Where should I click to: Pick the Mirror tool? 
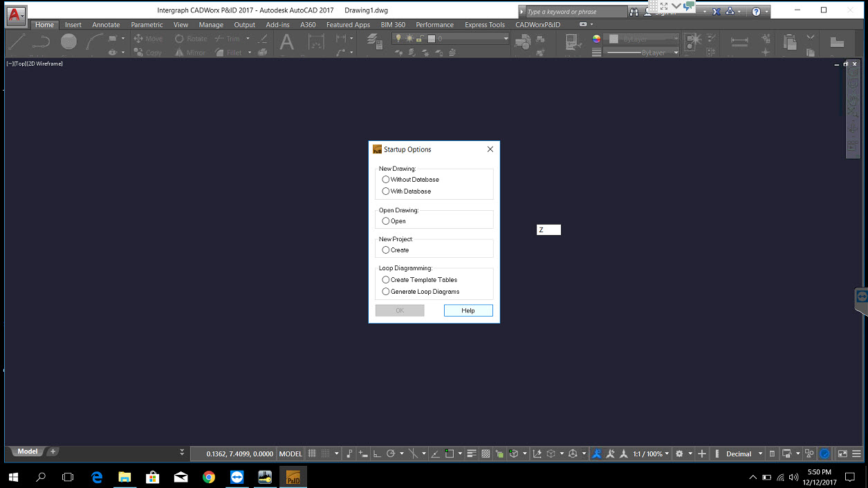190,53
